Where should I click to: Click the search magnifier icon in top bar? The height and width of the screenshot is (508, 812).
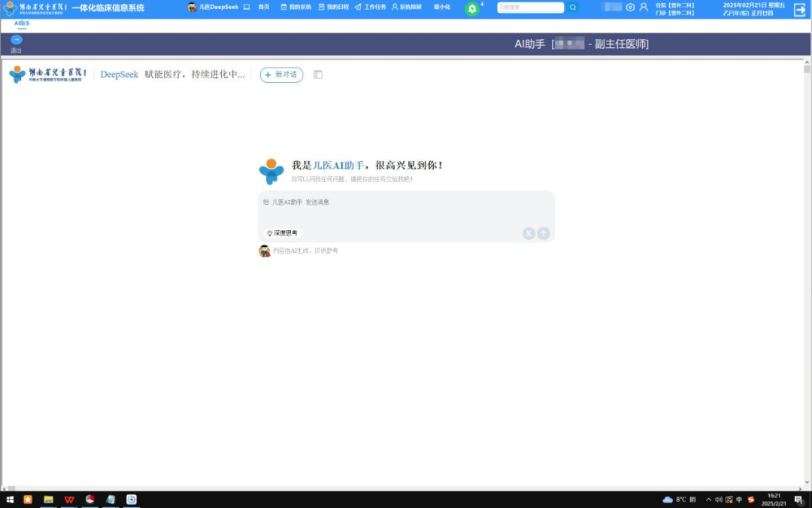click(572, 8)
